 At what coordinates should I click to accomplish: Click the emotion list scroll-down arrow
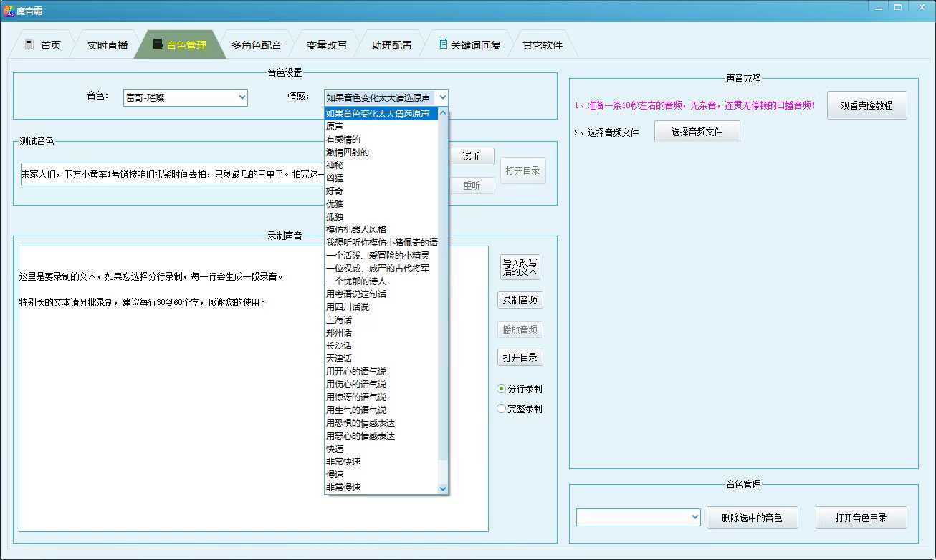click(443, 488)
